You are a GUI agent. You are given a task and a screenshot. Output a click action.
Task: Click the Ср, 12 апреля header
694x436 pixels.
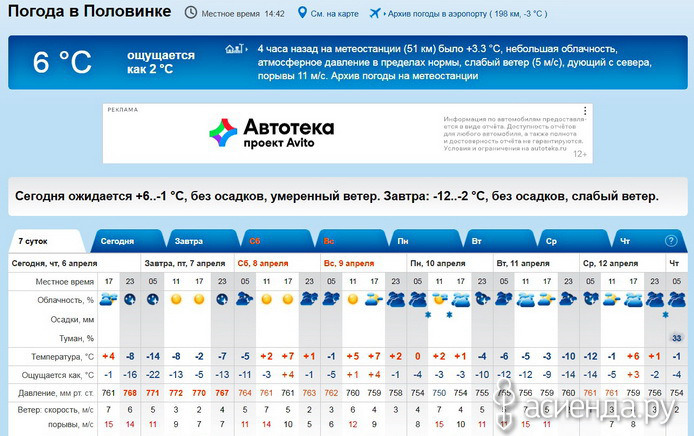pyautogui.click(x=610, y=263)
